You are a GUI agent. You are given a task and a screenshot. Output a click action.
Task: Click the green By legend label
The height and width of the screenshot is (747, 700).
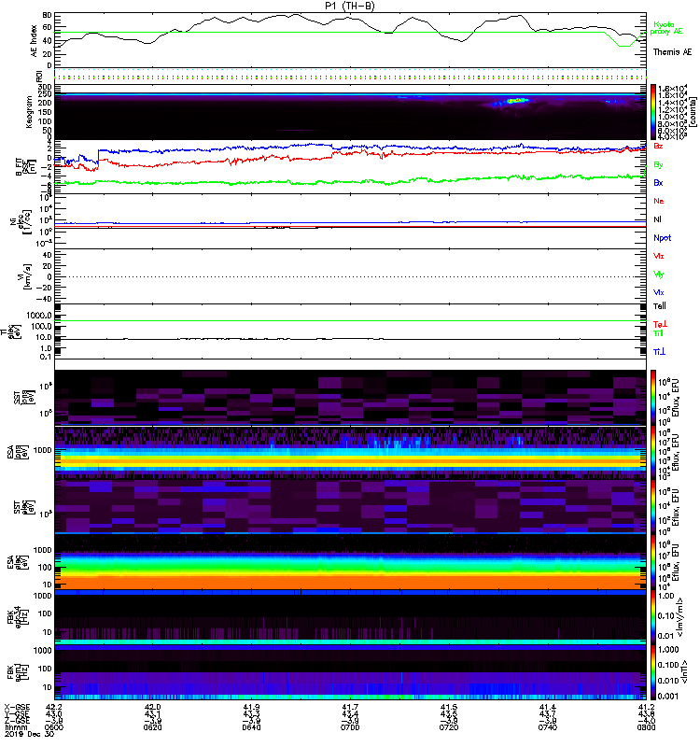[658, 165]
